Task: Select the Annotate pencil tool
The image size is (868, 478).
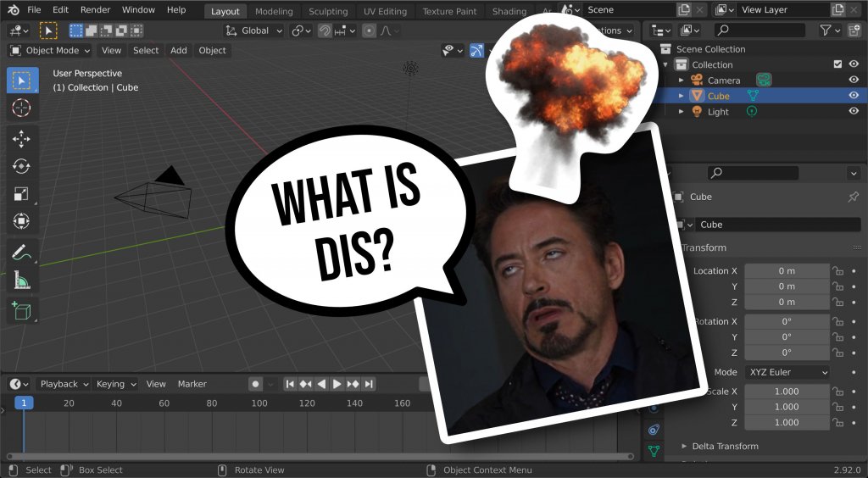Action: pos(21,252)
